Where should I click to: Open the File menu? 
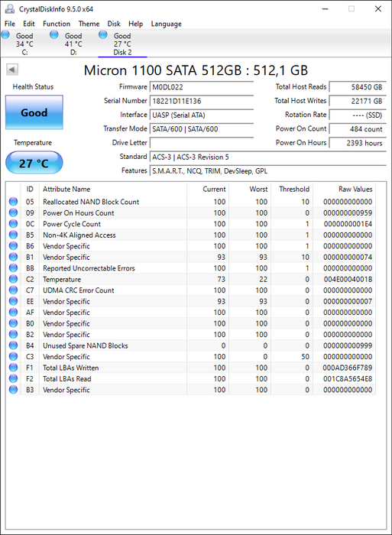[x=10, y=24]
